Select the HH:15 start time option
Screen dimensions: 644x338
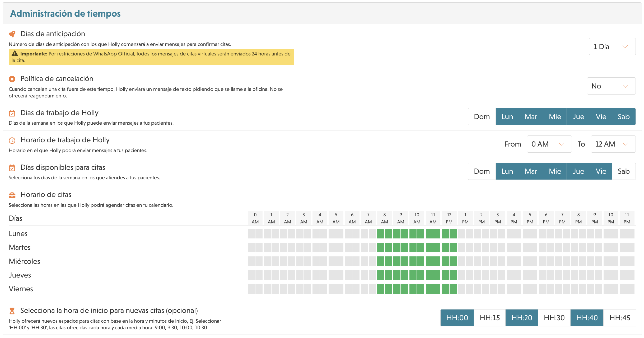[490, 318]
